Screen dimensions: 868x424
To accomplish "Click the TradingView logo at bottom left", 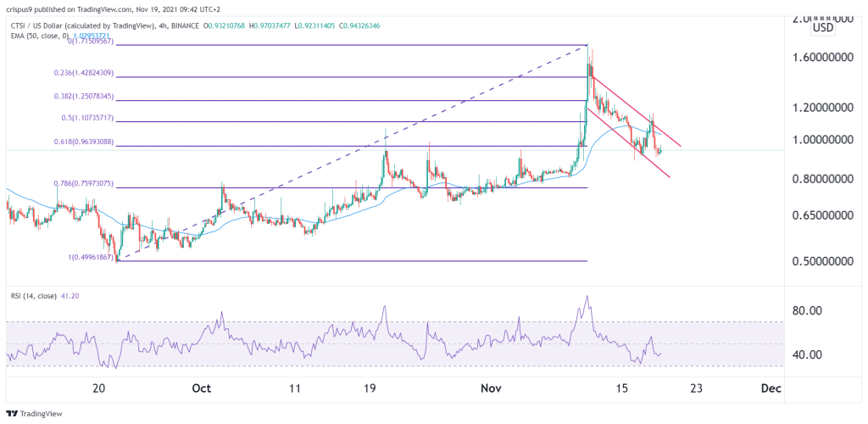I will coord(34,414).
